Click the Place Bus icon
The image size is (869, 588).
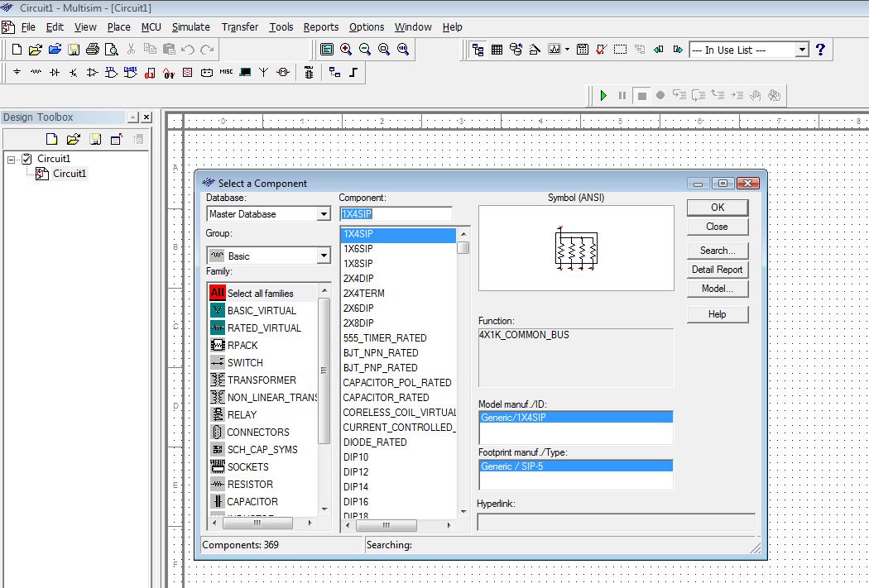(x=353, y=73)
